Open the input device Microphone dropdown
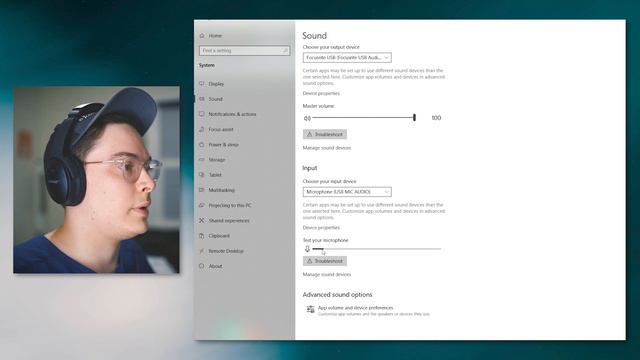Image resolution: width=640 pixels, height=360 pixels. pyautogui.click(x=347, y=192)
